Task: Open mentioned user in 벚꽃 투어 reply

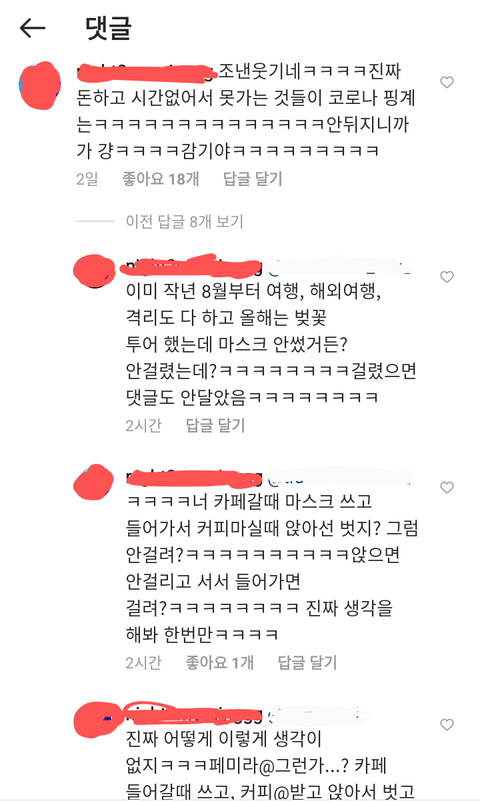Action: pos(339,267)
